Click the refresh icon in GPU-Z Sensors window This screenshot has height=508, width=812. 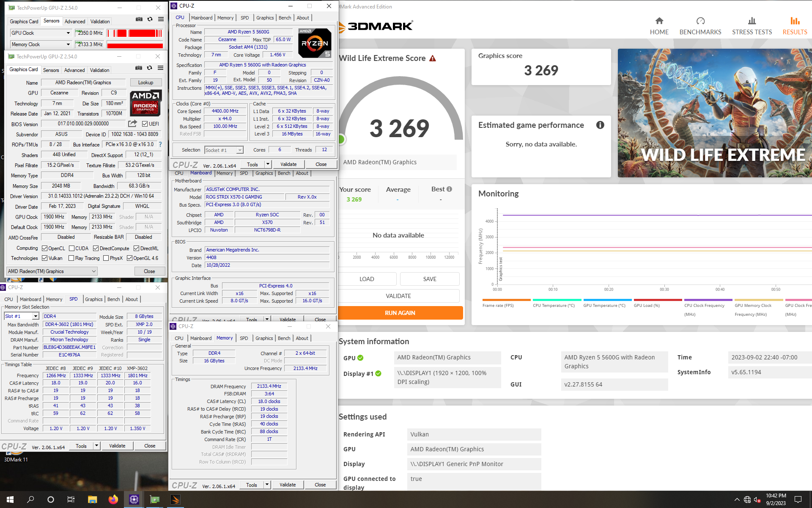click(x=150, y=19)
